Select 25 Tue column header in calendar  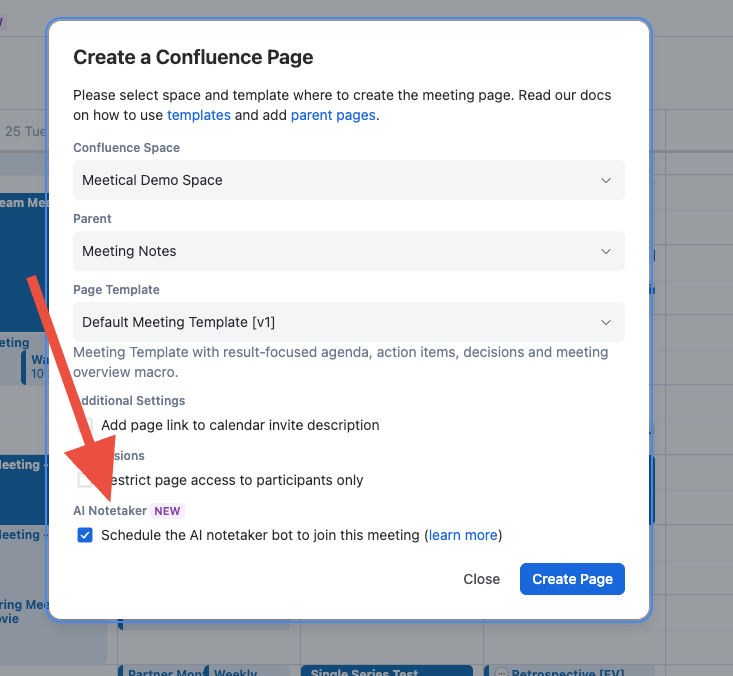point(25,131)
